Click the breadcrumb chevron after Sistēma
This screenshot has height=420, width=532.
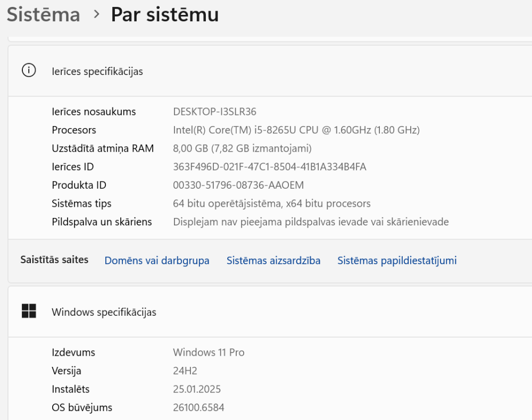point(96,14)
